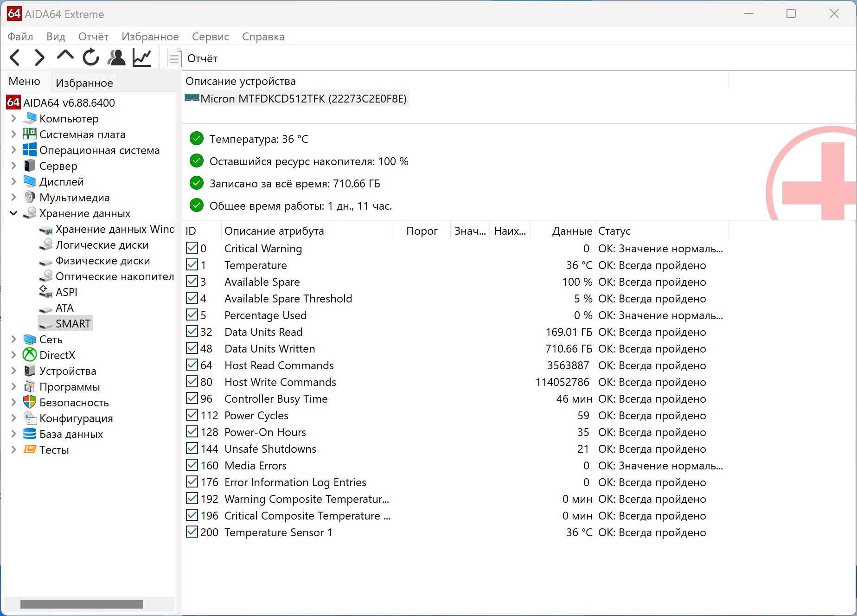Image resolution: width=857 pixels, height=616 pixels.
Task: Open the Справка menu
Action: pyautogui.click(x=263, y=37)
